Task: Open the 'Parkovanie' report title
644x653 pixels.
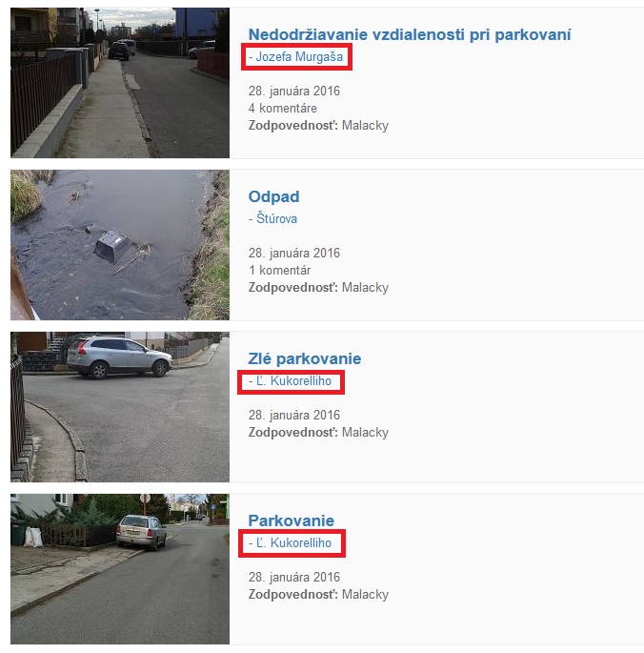Action: 291,520
